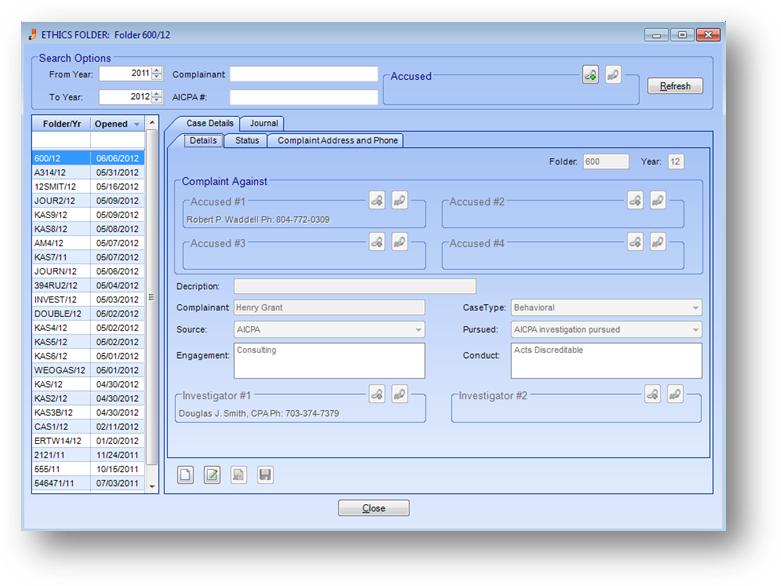The height and width of the screenshot is (586, 781).
Task: Select folder row 12SMIT/12
Action: (88, 187)
